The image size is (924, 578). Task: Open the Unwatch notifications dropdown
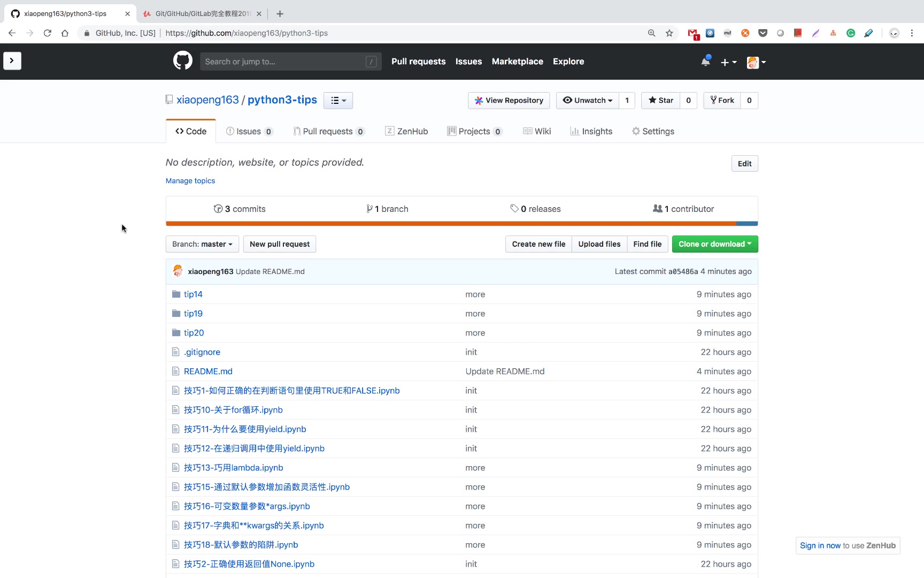[x=588, y=101]
